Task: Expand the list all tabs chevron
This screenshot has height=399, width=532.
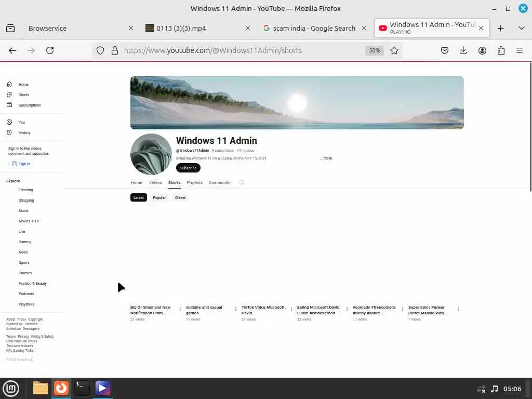Action: click(x=522, y=28)
